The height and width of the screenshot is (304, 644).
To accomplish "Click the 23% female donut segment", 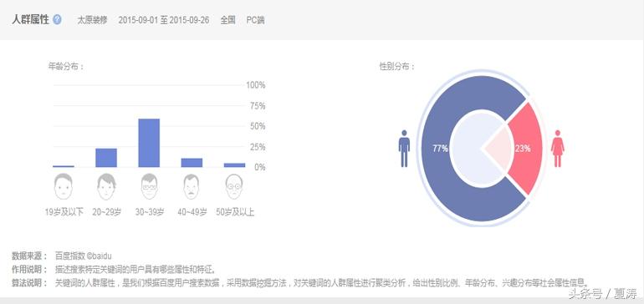I will pos(524,149).
